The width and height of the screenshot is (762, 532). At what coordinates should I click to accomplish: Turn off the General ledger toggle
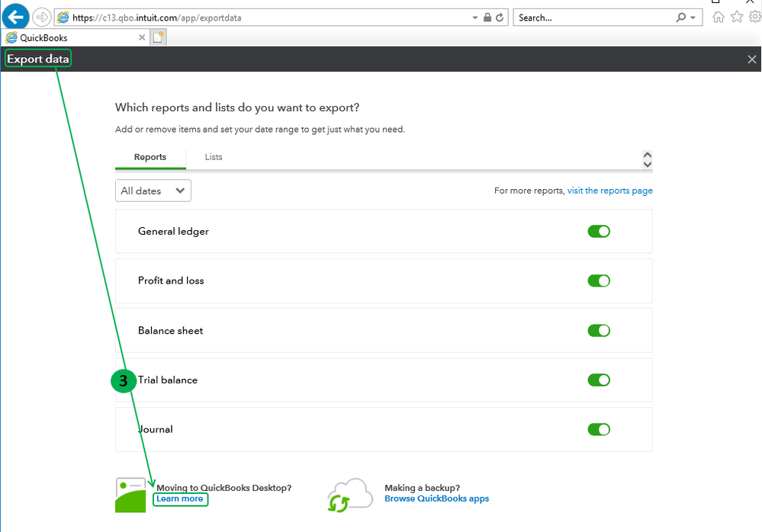(x=599, y=231)
